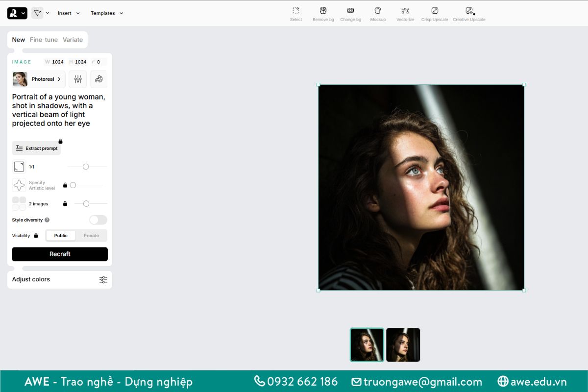Adjust the 1:1 aspect ratio slider
Viewport: 588px width, 392px height.
click(x=86, y=167)
